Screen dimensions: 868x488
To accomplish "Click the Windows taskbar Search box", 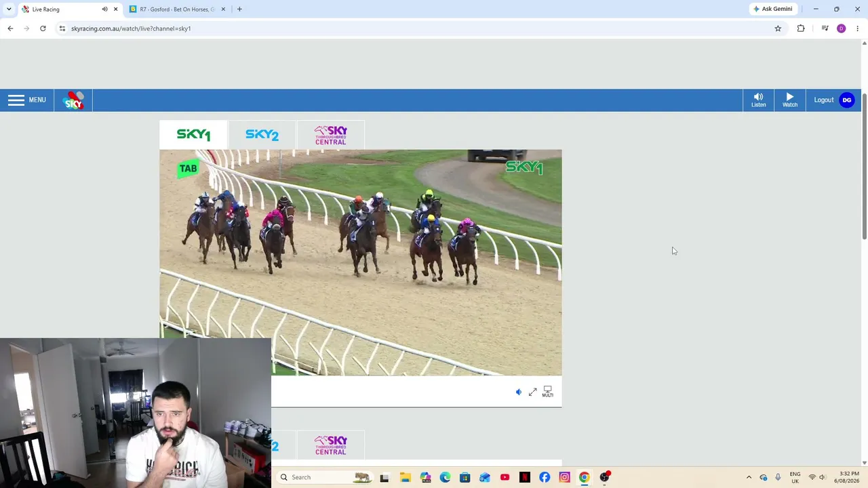I will [324, 477].
